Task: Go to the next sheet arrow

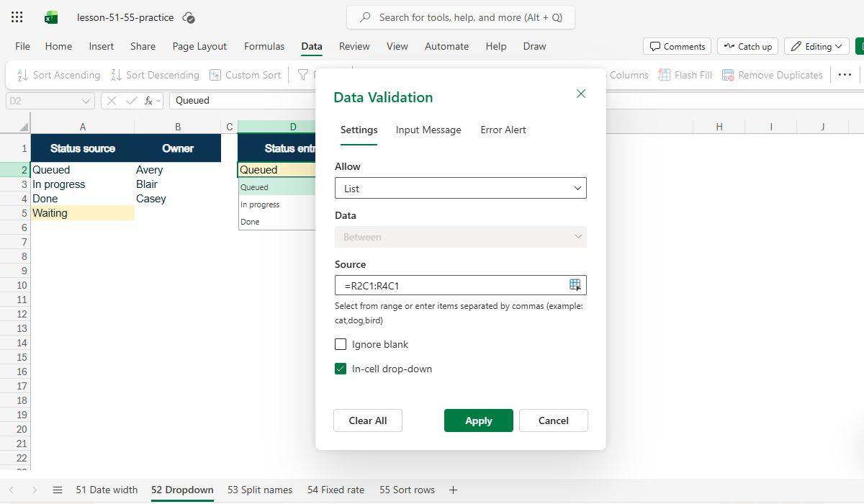Action: click(35, 490)
